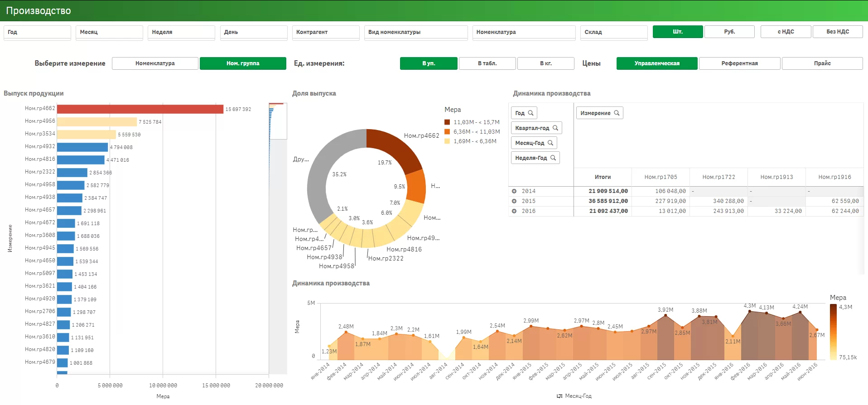Screen dimensions: 868x405
Task: Click the search icon on Месяц-Год dimension
Action: pos(550,143)
